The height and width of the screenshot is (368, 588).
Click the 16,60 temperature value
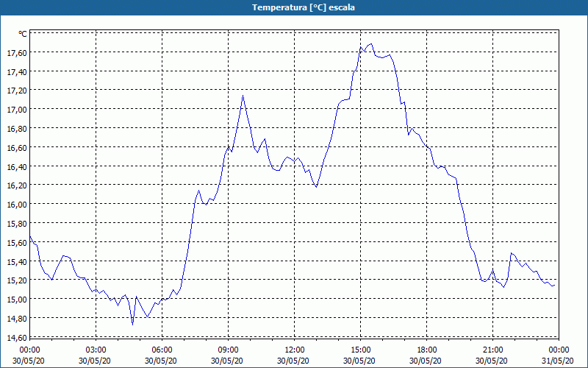click(x=17, y=148)
